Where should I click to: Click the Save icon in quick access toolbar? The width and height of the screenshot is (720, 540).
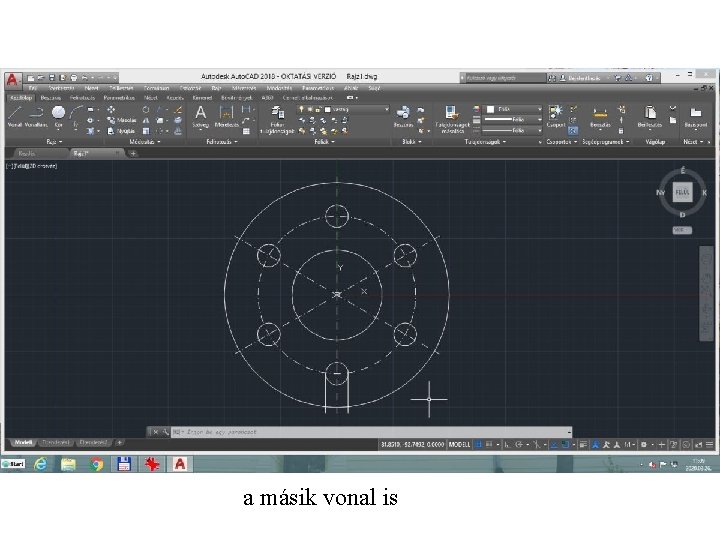click(52, 78)
